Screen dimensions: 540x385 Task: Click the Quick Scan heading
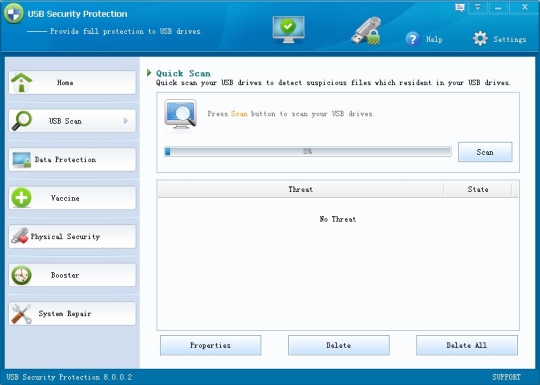pos(183,73)
